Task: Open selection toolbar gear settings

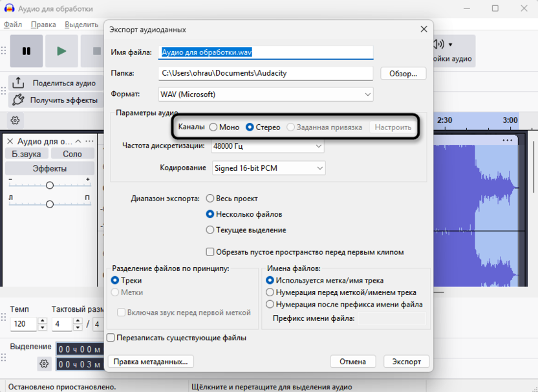Action: click(44, 364)
